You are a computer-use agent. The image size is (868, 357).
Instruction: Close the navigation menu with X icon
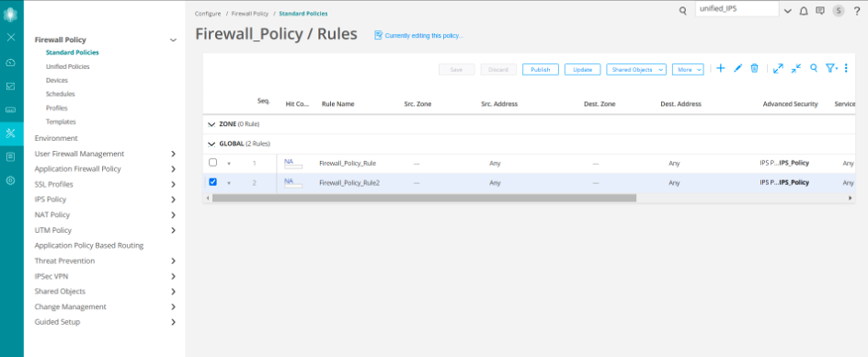(x=10, y=38)
